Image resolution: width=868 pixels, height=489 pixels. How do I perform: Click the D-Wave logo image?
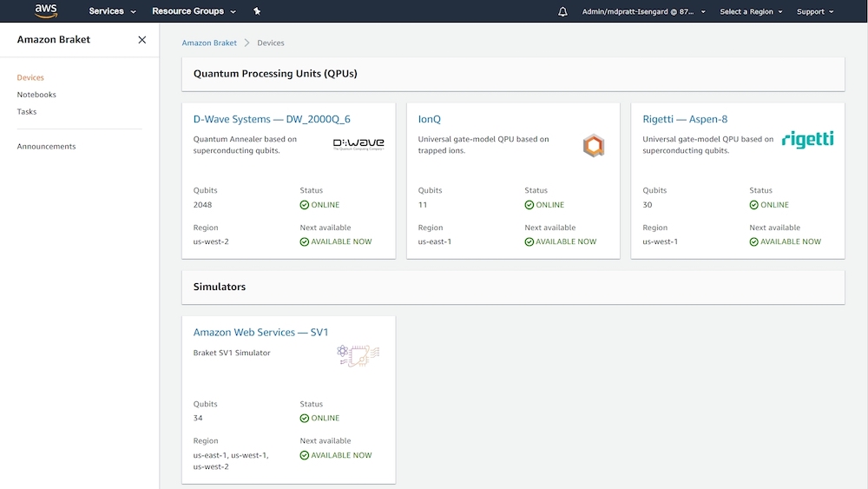[358, 144]
